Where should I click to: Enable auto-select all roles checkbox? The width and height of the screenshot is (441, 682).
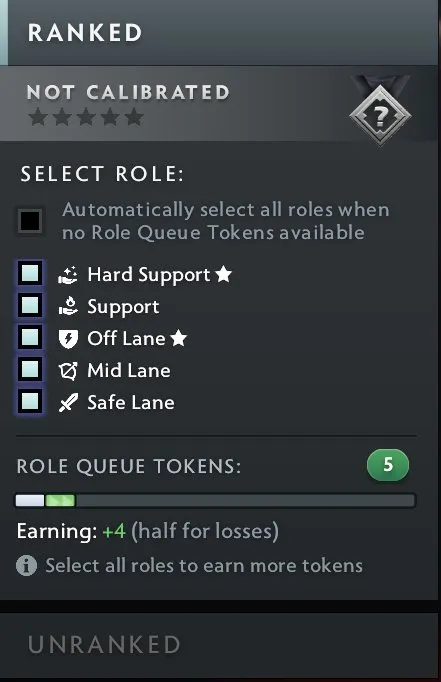[30, 221]
